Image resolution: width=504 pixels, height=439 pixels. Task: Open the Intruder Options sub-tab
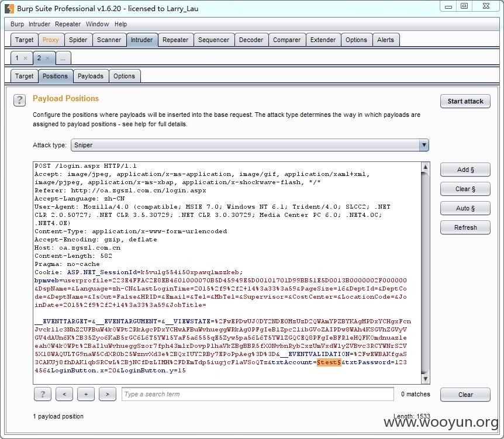pyautogui.click(x=124, y=76)
